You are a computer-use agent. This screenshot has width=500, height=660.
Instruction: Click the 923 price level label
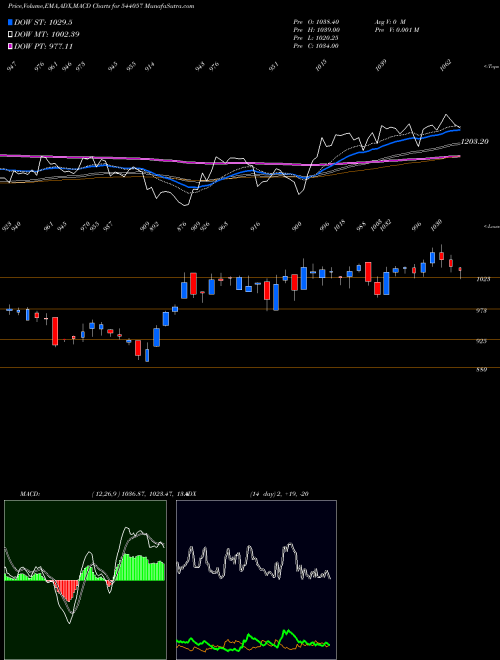coord(482,341)
